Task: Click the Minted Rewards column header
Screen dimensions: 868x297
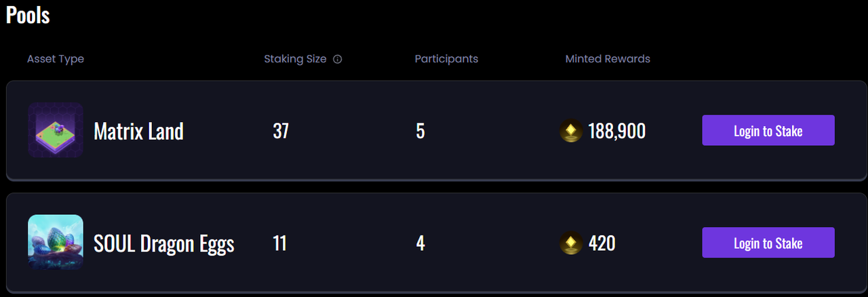Action: coord(608,59)
